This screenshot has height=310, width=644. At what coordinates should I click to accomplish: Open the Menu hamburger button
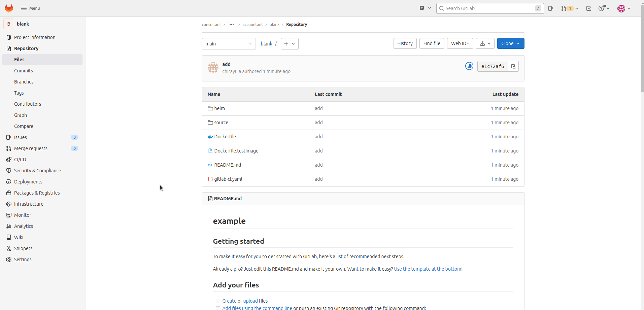[x=30, y=8]
